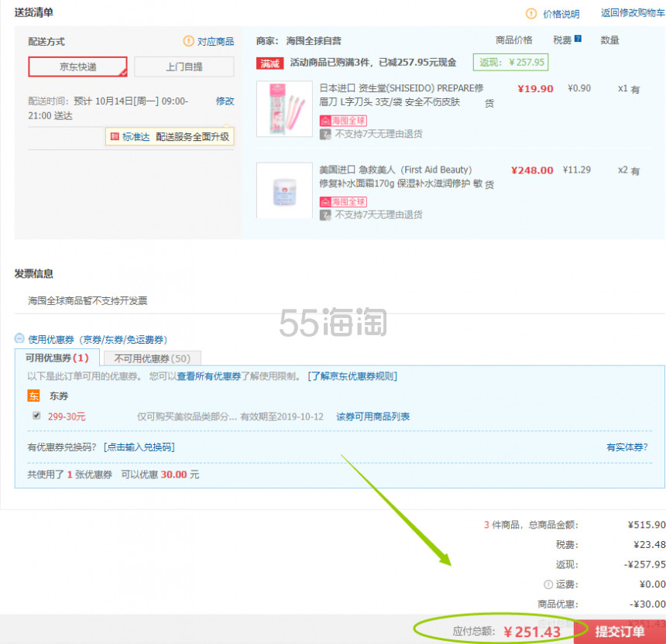
Task: Collapse the 使用优惠券 section
Action: pos(19,338)
